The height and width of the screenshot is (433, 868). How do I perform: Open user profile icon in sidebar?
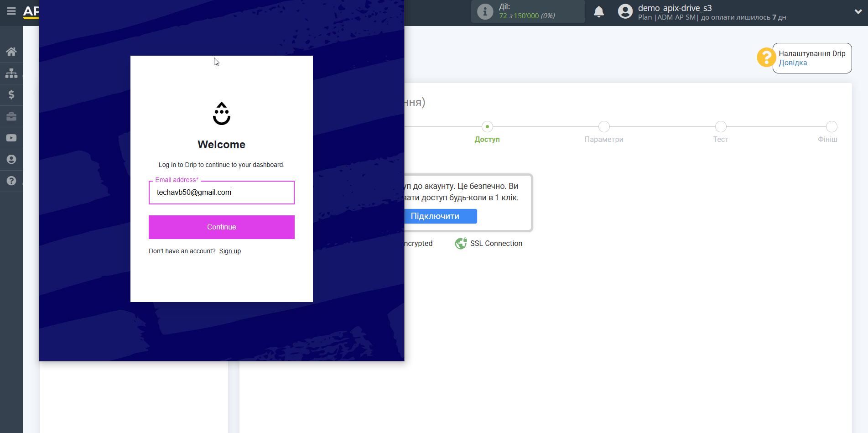tap(11, 159)
